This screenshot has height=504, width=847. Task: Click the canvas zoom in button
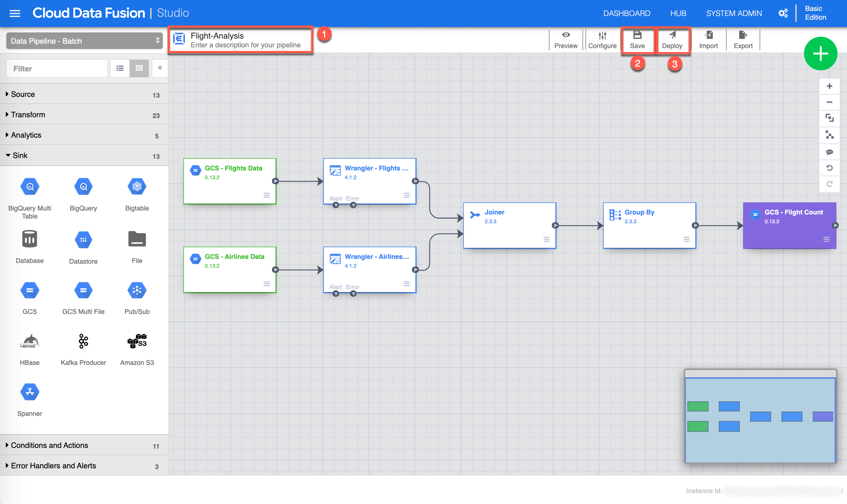pyautogui.click(x=830, y=86)
